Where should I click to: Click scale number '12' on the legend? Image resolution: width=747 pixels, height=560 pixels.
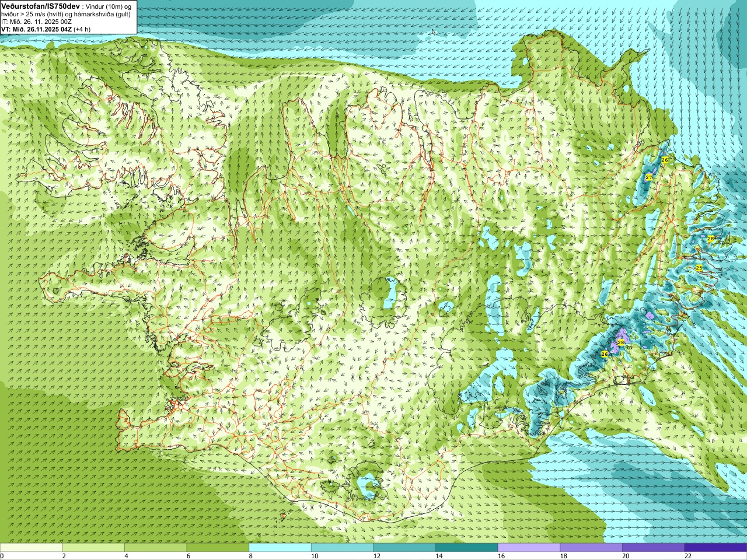point(377,556)
